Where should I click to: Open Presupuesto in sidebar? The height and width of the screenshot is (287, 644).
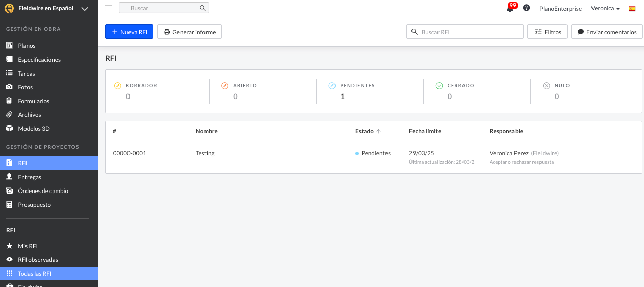pyautogui.click(x=34, y=205)
